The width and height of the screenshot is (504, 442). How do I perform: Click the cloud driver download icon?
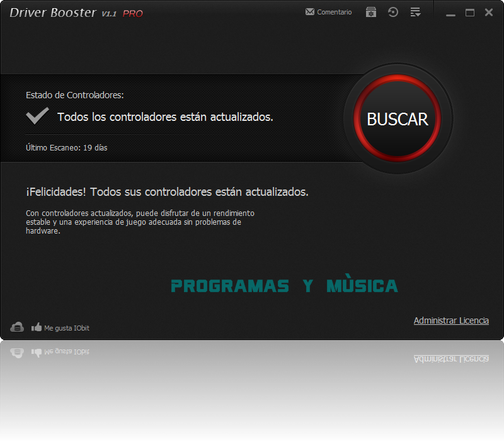(16, 327)
